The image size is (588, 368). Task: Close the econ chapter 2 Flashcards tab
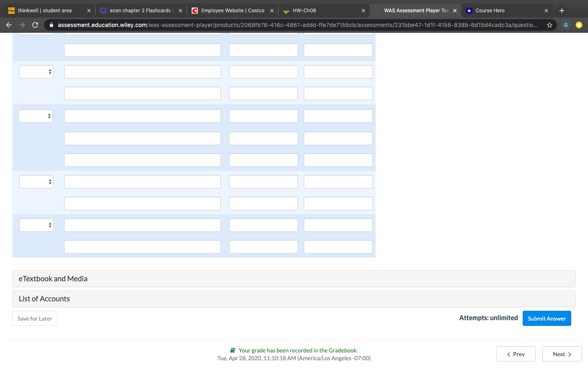pos(180,11)
